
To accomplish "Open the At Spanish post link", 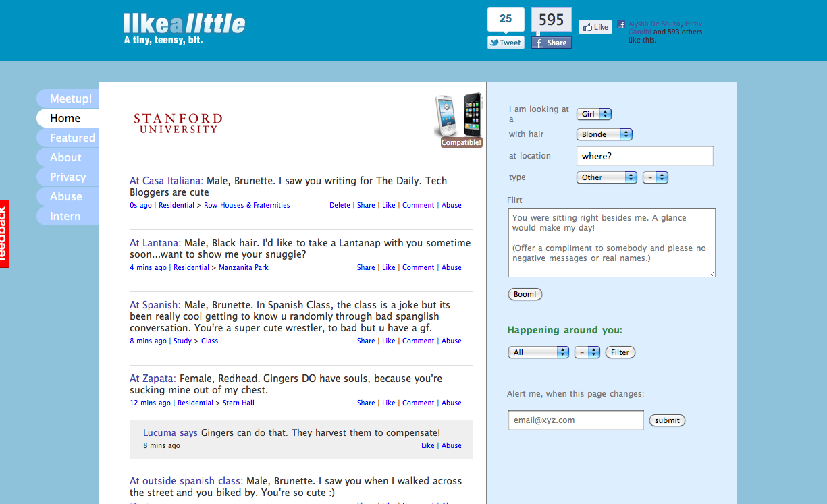I will (x=155, y=305).
